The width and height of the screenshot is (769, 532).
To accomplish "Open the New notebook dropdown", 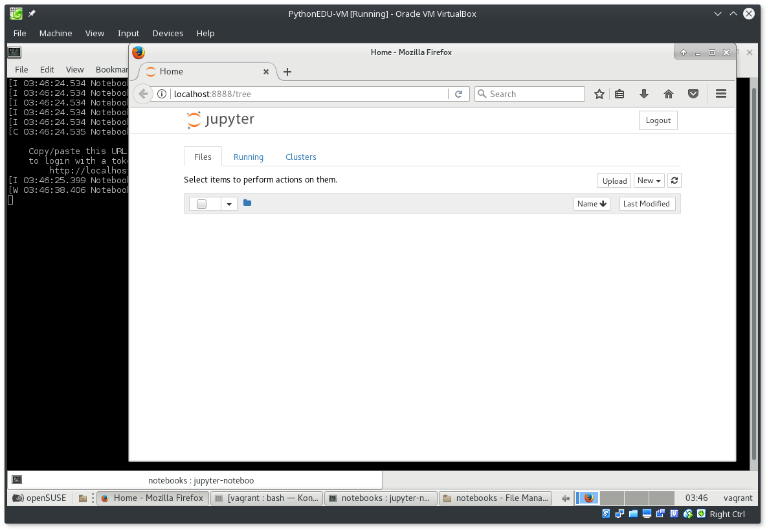I will pos(649,181).
